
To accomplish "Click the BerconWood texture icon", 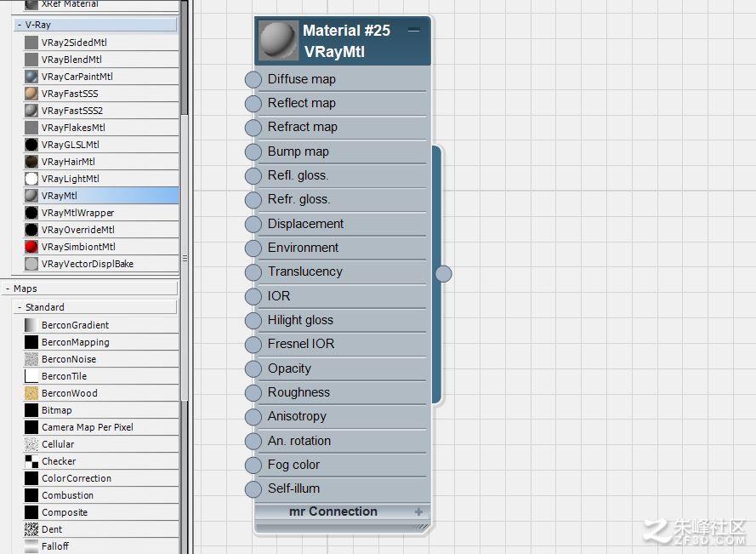I will 31,393.
